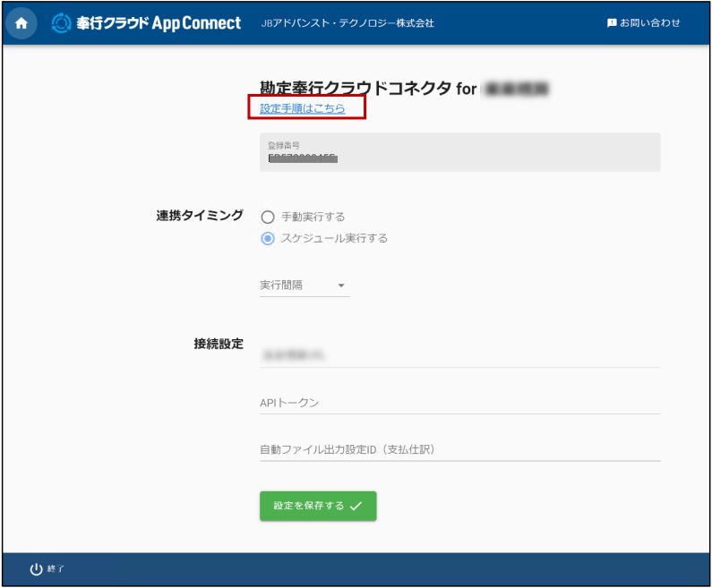The width and height of the screenshot is (712, 588).
Task: Click the 勘定奉行クラウドコネクタ for heading
Action: click(x=368, y=89)
